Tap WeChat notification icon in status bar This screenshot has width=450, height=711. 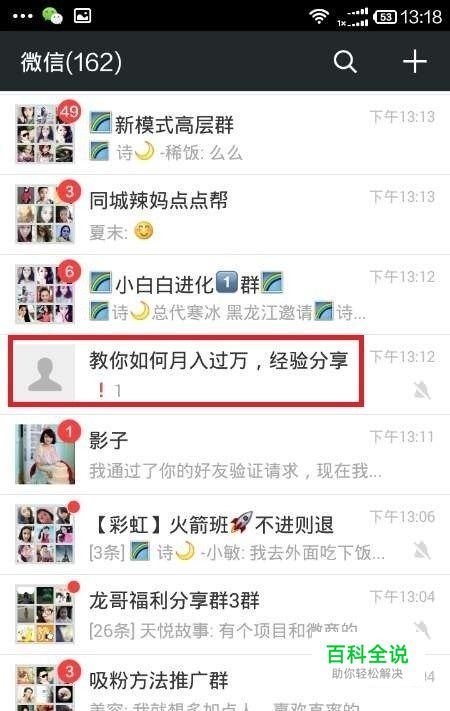[x=52, y=16]
